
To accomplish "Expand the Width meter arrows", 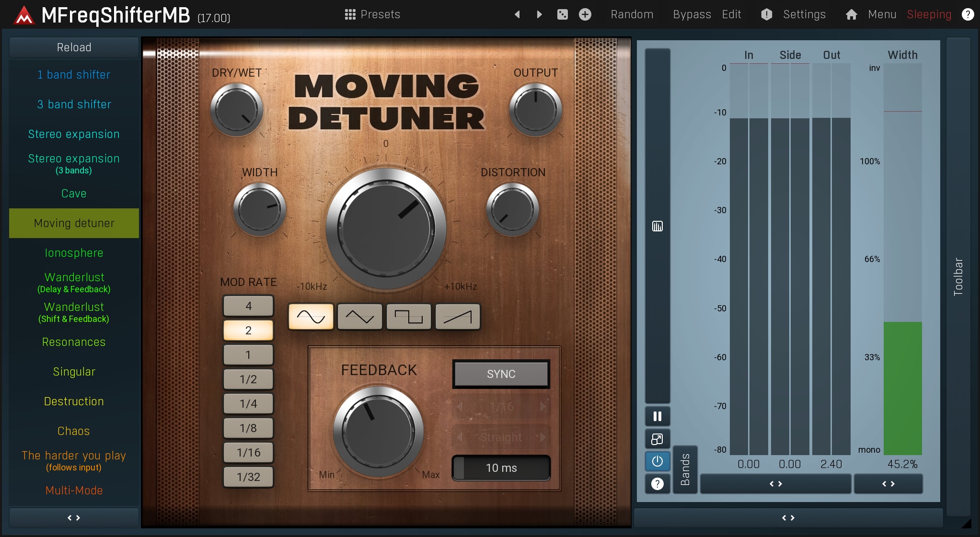I will (x=888, y=484).
